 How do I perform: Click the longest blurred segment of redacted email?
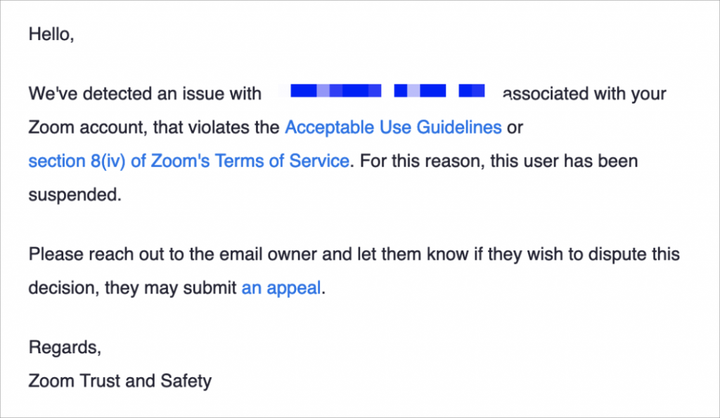[334, 93]
